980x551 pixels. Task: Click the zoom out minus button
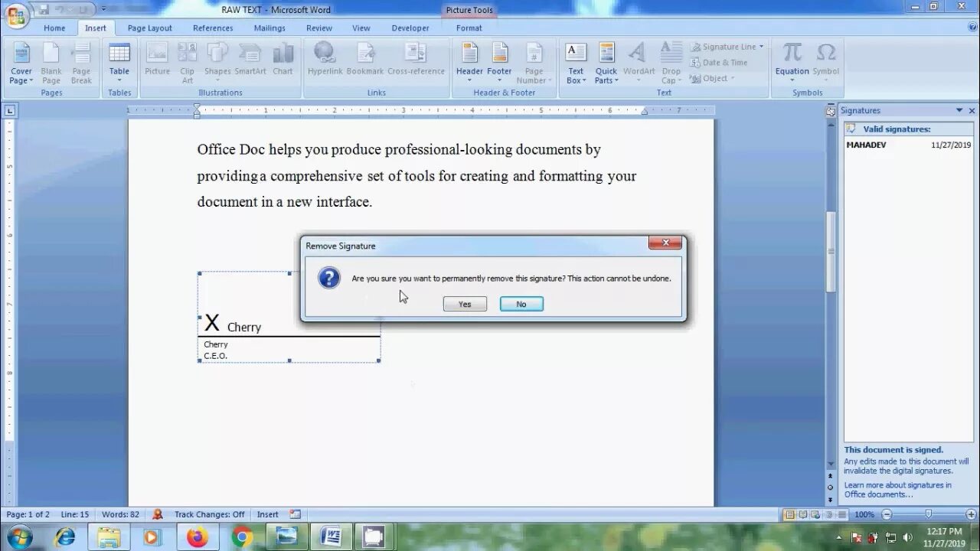coord(887,514)
